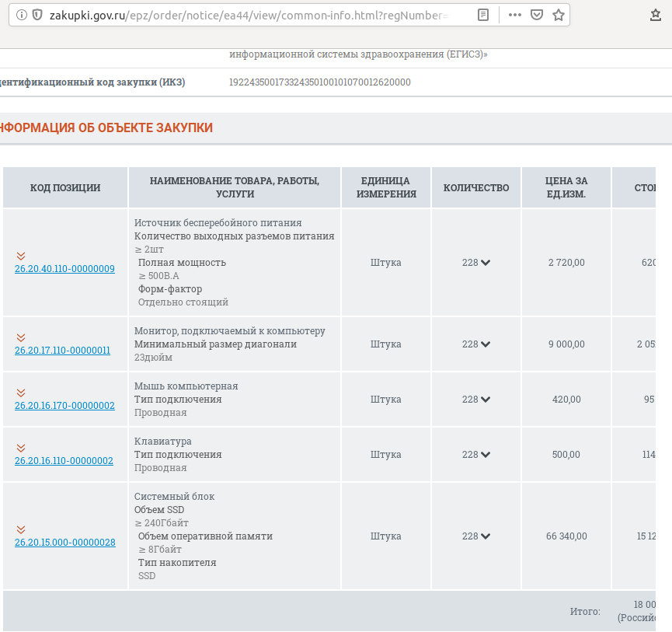This screenshot has height=632, width=672.
Task: Expand red chevrons for keyboard row
Action: tap(21, 448)
